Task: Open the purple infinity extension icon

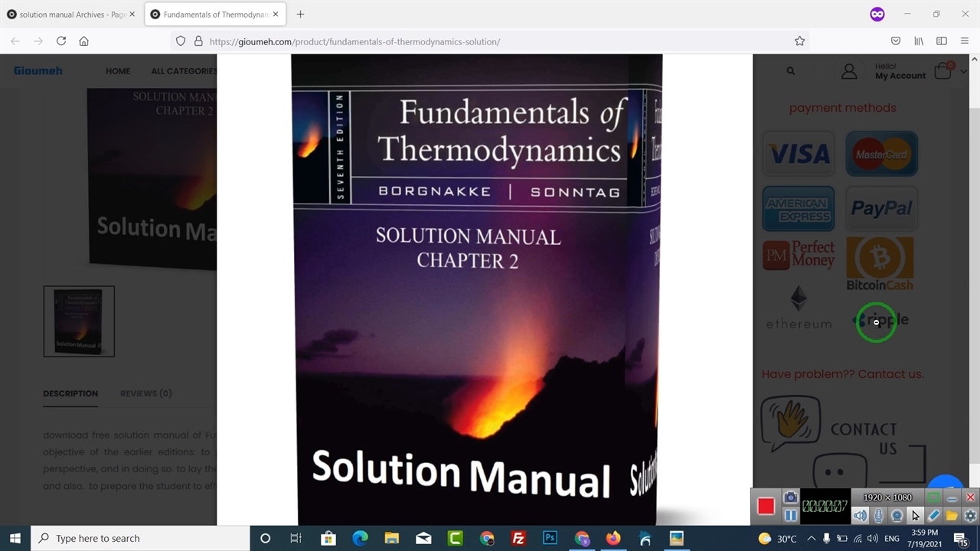Action: pos(877,14)
